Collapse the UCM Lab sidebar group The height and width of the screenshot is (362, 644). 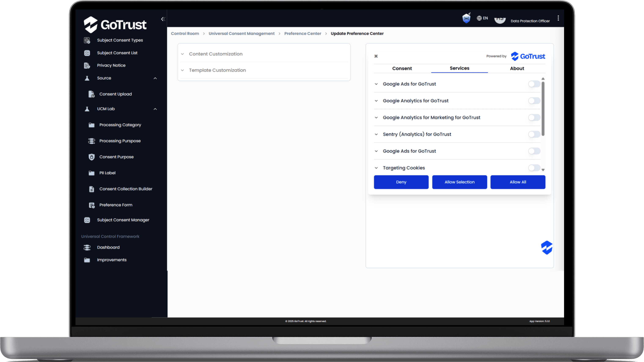click(155, 109)
